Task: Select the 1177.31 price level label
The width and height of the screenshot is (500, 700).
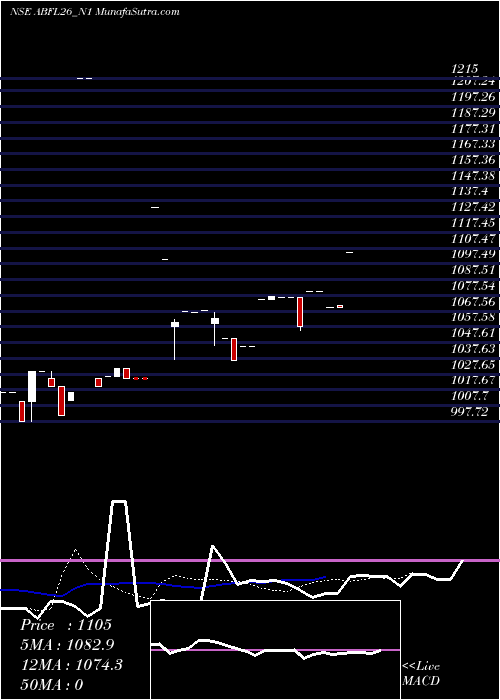Action: pyautogui.click(x=473, y=129)
